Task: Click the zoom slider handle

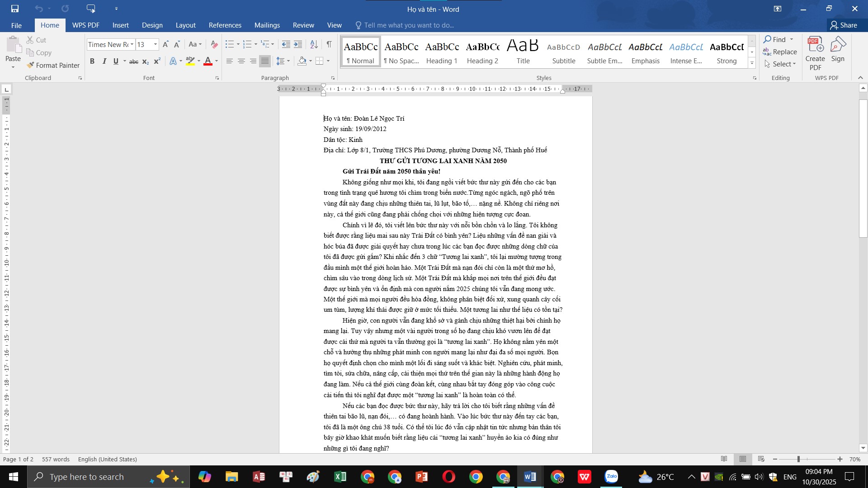Action: [x=798, y=459]
